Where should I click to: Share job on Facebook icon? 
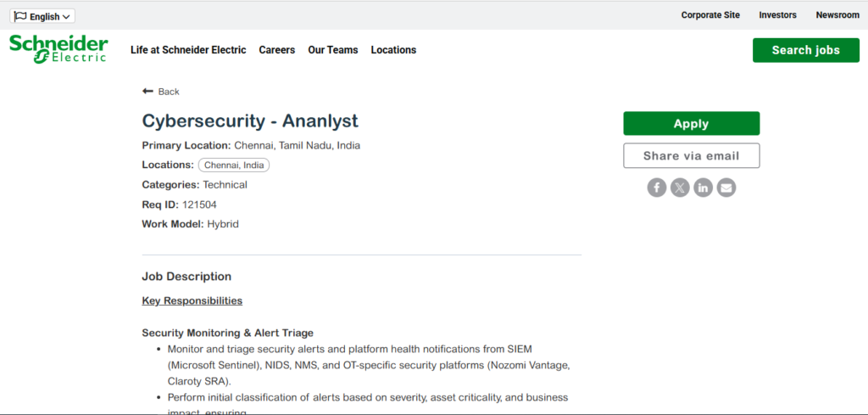point(657,188)
